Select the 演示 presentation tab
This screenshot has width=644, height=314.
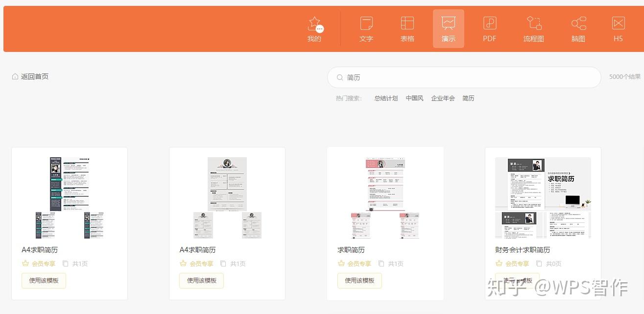(x=449, y=29)
